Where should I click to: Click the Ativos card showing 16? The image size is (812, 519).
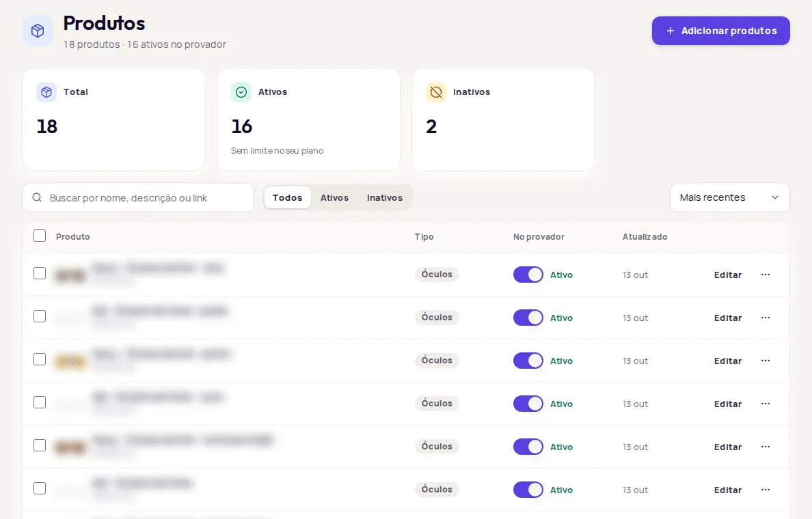(308, 120)
